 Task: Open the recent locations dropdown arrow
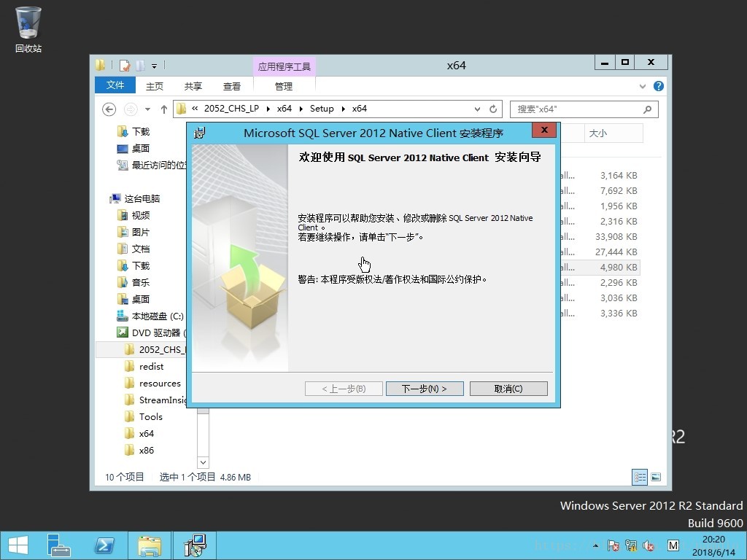coord(147,109)
